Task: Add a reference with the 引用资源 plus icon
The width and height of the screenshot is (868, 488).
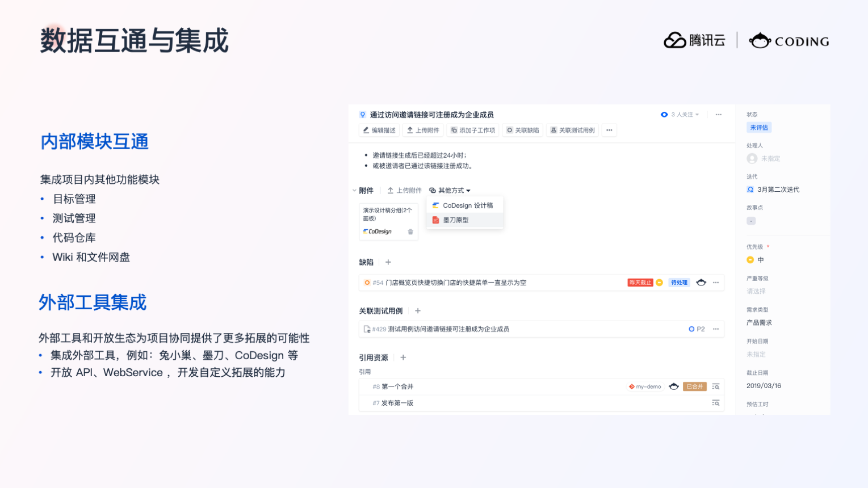Action: pos(403,357)
